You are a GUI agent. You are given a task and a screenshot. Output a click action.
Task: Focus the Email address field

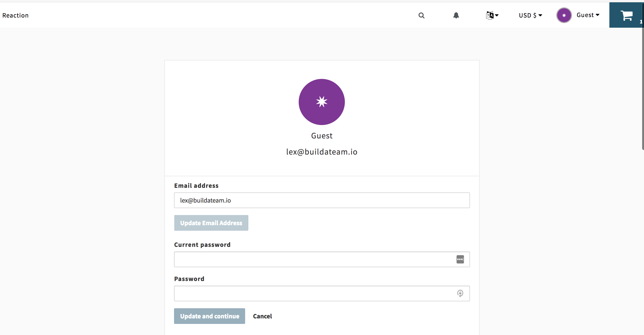322,200
